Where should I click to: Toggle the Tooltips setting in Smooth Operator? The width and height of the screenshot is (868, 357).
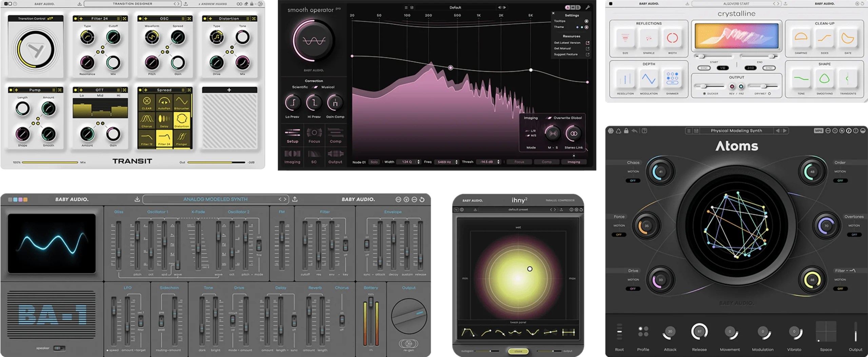[586, 21]
